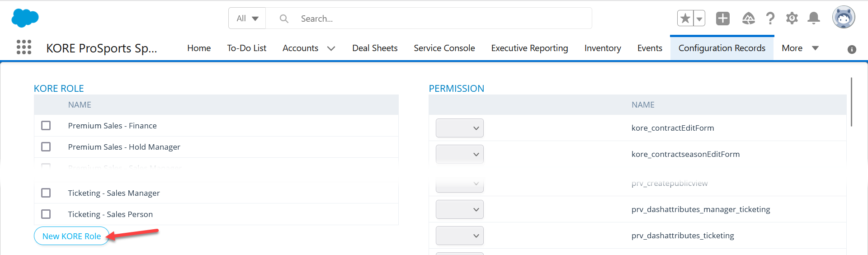Viewport: 868px width, 255px height.
Task: Click the Premium Sales - Finance name
Action: pyautogui.click(x=113, y=126)
